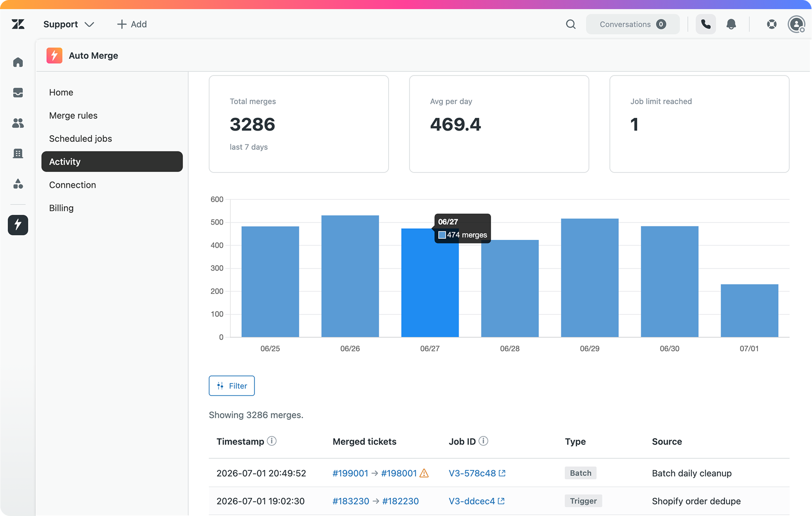
Task: Open the Views inbox icon
Action: (x=18, y=93)
